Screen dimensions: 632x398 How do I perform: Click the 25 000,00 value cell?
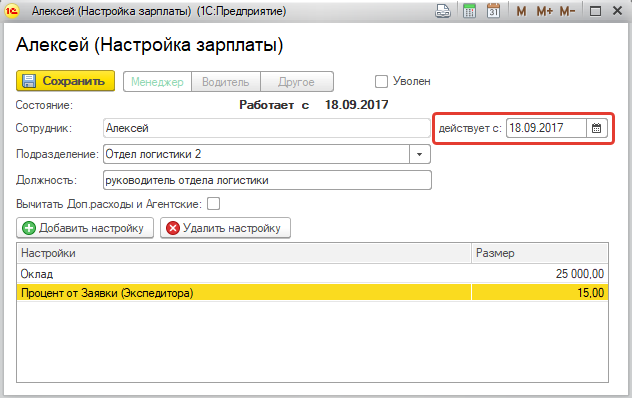coord(540,274)
